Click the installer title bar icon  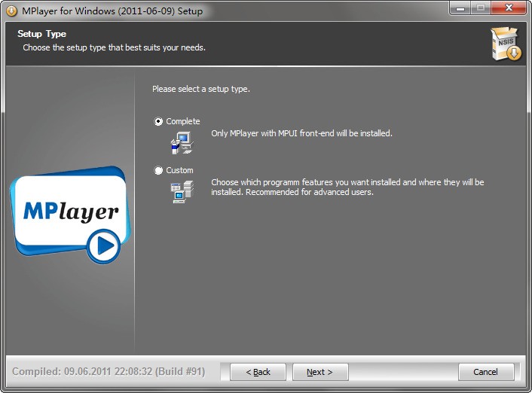[x=11, y=11]
